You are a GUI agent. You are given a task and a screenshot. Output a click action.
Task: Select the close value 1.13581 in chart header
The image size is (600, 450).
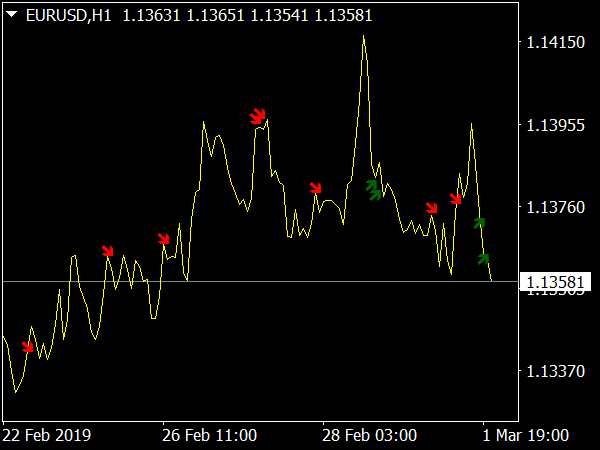pyautogui.click(x=343, y=16)
